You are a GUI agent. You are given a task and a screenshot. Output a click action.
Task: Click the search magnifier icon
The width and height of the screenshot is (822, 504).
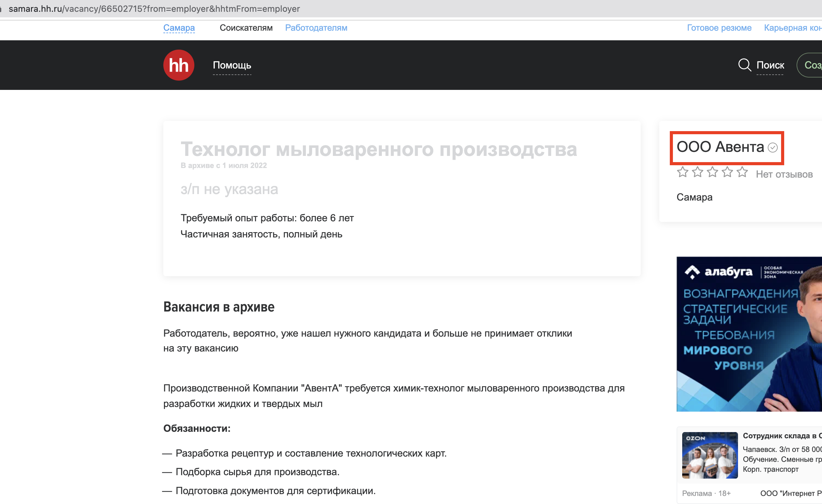744,65
